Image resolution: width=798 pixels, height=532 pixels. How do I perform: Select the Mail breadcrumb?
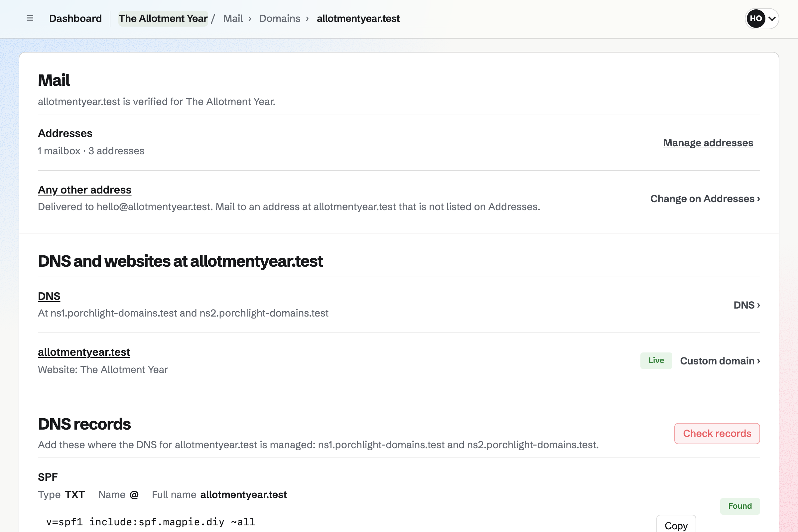point(233,18)
